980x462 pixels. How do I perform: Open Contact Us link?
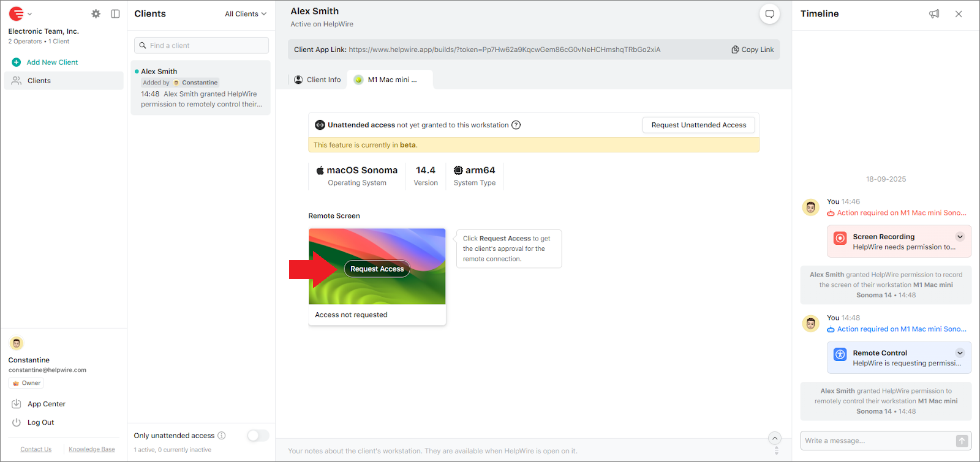click(36, 449)
